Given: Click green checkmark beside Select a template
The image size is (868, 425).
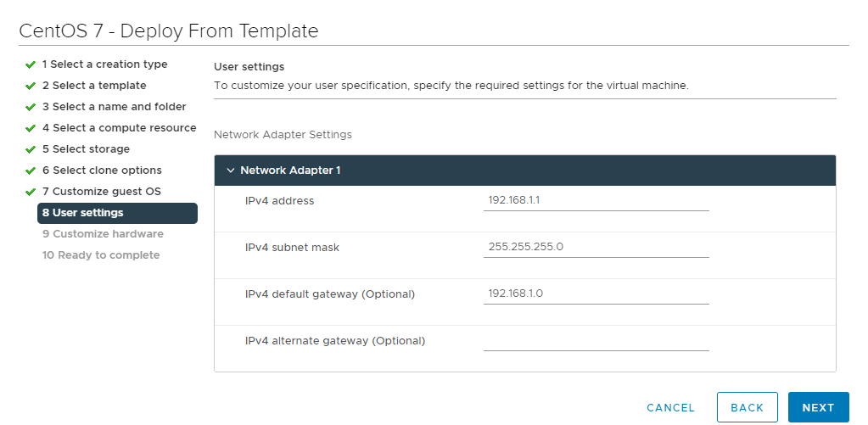Looking at the screenshot, I should pos(31,86).
